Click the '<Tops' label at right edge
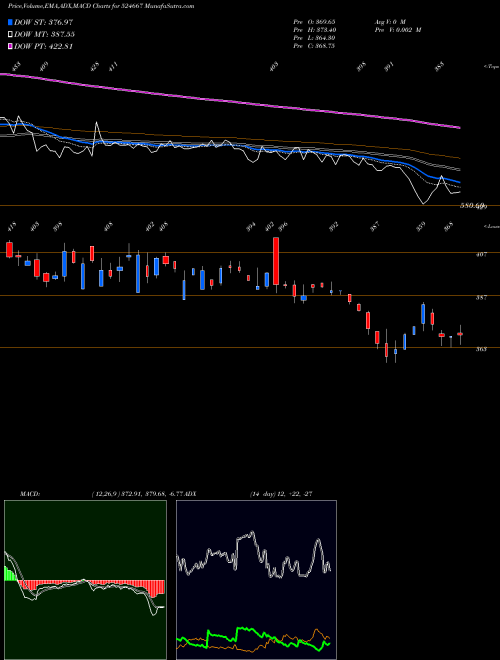 coord(492,67)
